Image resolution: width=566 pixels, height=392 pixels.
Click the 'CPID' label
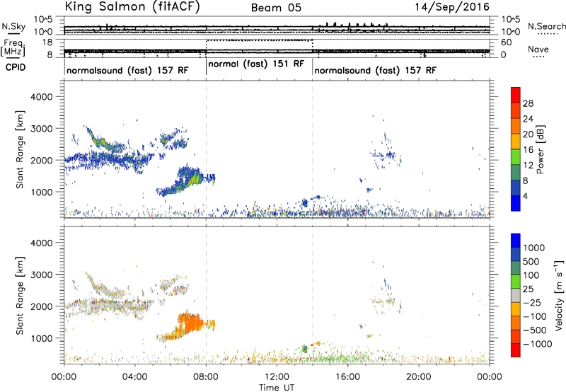16,67
